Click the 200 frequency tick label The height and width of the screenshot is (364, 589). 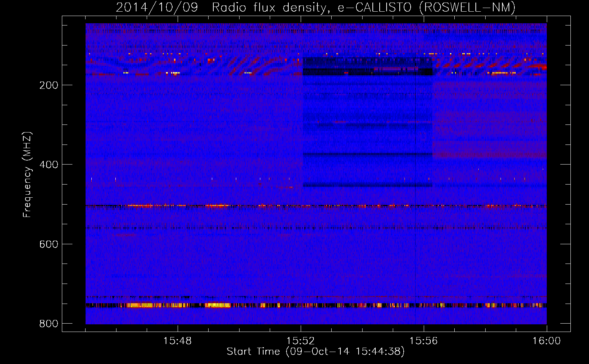(49, 85)
